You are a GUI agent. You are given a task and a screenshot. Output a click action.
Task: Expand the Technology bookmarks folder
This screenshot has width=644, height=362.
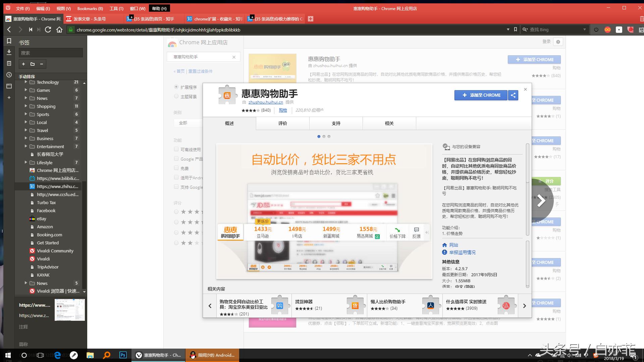26,82
